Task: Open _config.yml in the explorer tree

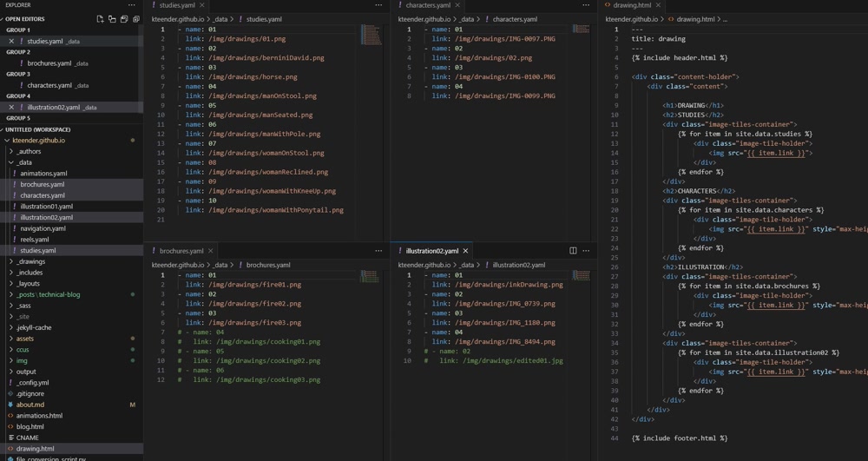Action: [x=32, y=382]
